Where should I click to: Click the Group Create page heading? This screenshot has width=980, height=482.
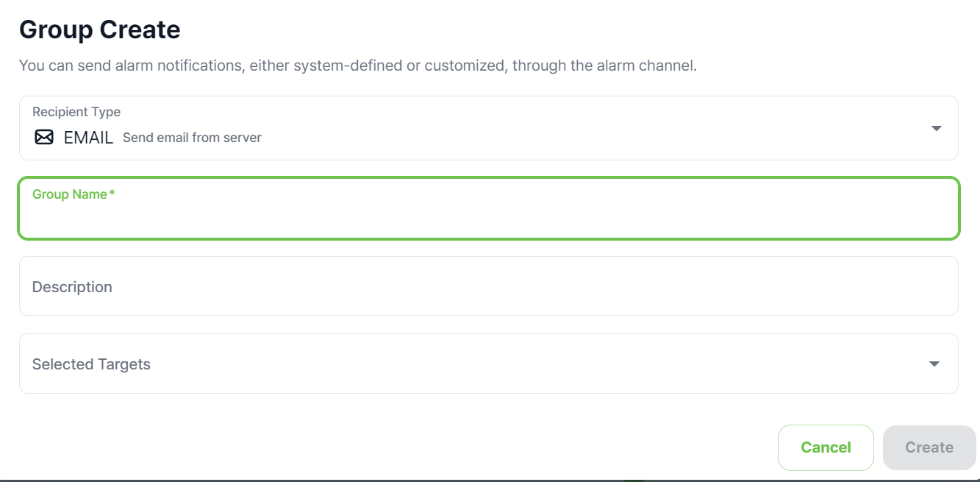point(99,29)
